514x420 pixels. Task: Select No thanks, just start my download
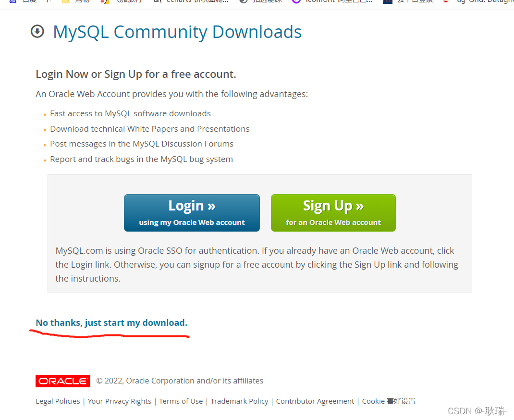111,322
